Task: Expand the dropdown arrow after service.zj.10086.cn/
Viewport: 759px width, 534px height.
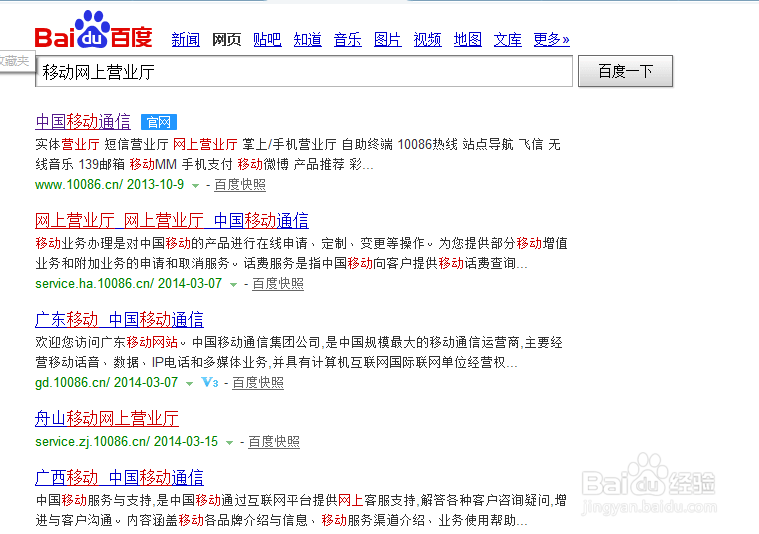Action: click(229, 442)
